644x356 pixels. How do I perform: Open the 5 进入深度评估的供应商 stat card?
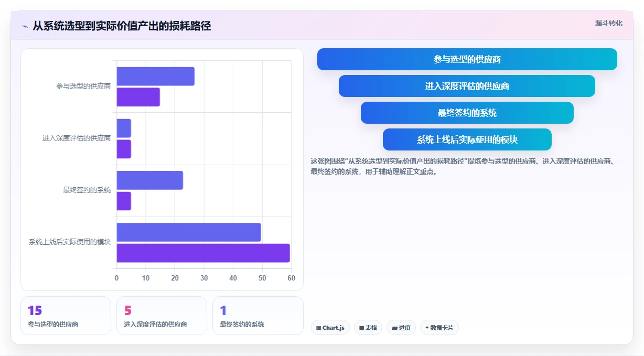point(162,316)
